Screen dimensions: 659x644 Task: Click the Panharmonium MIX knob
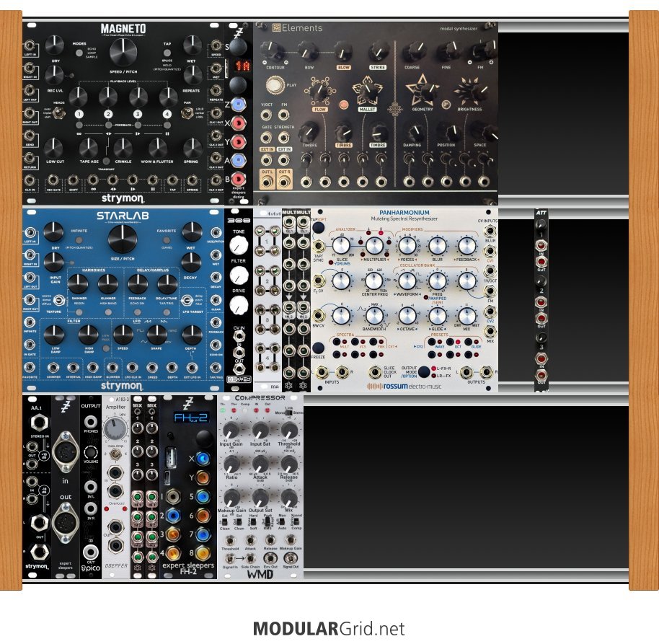(x=467, y=317)
